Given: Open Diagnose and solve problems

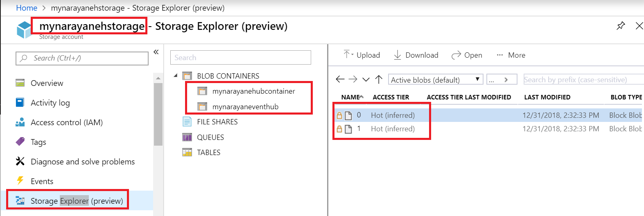Looking at the screenshot, I should pos(83,162).
